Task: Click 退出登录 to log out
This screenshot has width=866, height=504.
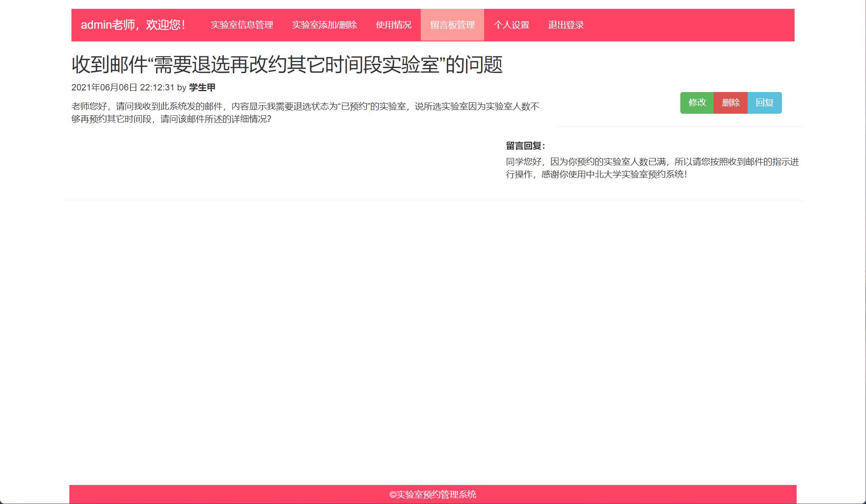Action: coord(565,25)
